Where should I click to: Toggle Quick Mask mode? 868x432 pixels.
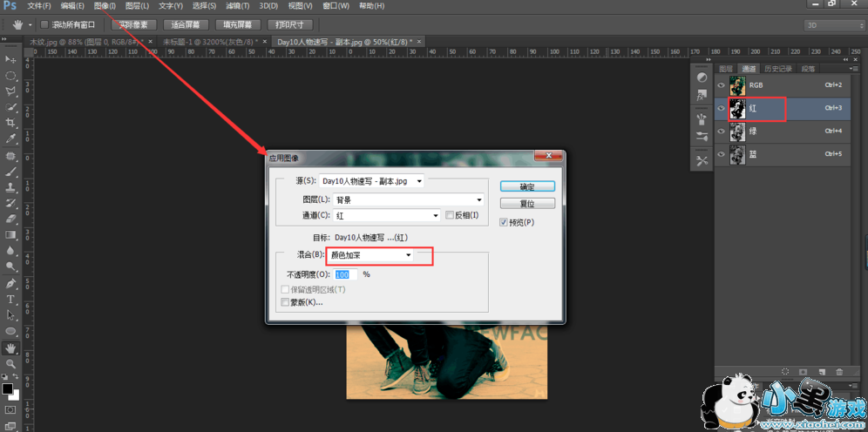tap(10, 410)
